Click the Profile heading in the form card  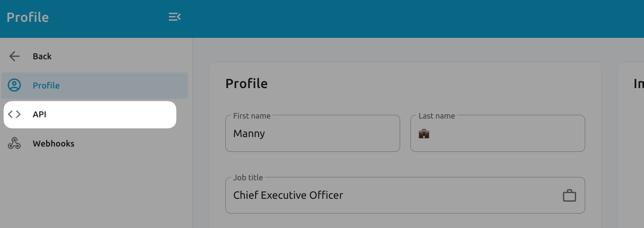click(246, 84)
